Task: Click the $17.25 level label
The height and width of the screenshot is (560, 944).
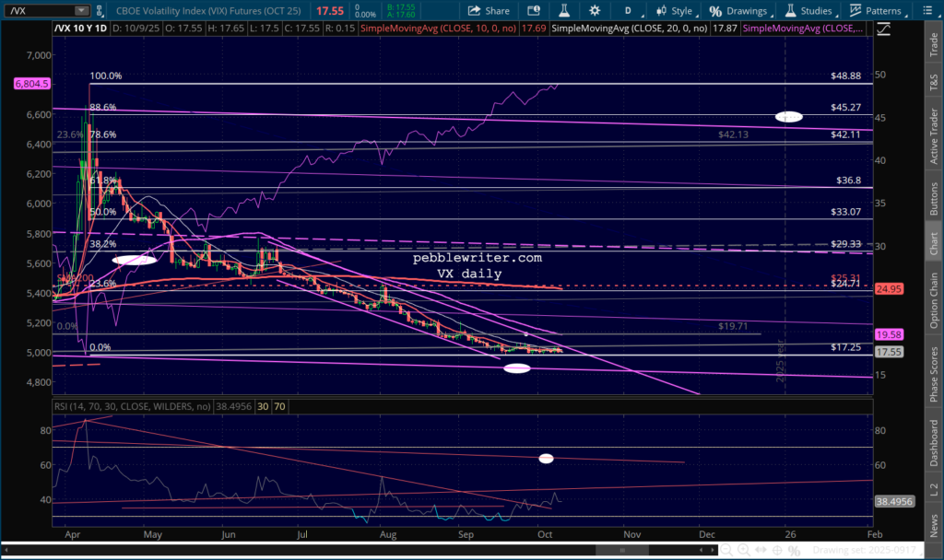Action: pyautogui.click(x=845, y=347)
